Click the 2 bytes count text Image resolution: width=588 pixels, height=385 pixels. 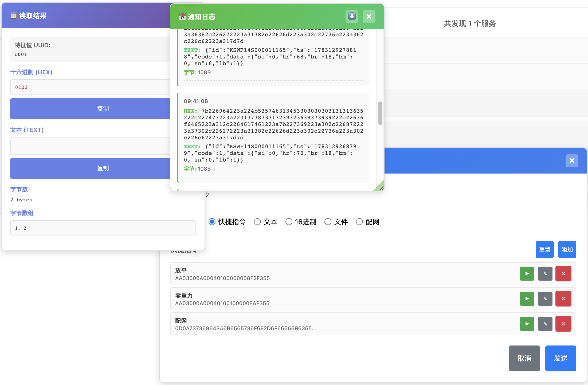coord(21,200)
